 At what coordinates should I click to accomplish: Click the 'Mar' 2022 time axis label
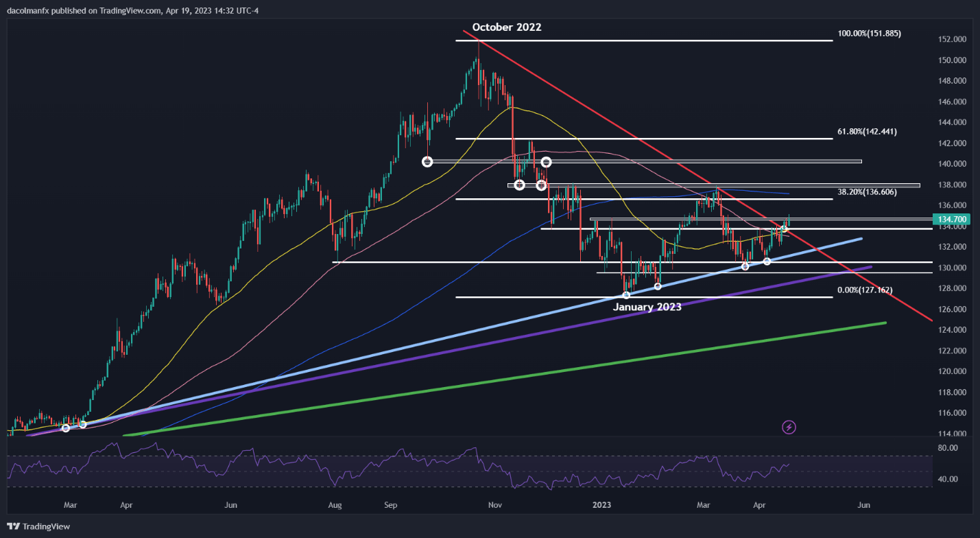click(70, 505)
